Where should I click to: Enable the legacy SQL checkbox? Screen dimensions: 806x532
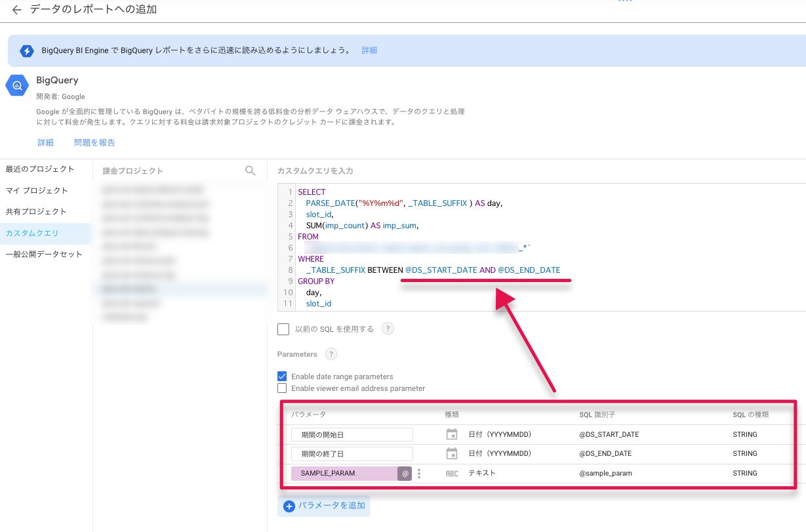point(283,329)
